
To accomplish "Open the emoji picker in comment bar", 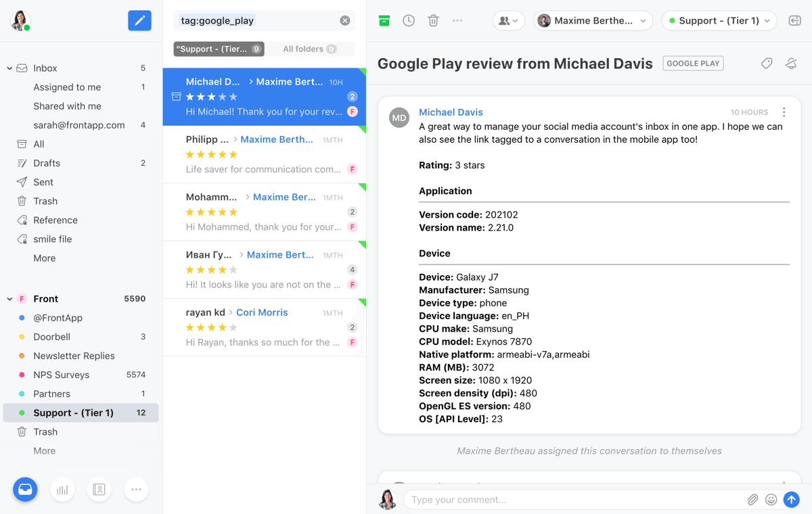I will 771,500.
